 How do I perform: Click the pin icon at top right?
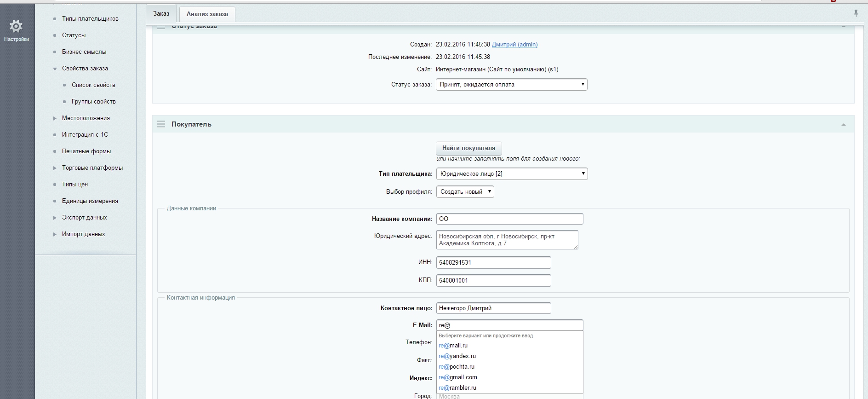[x=856, y=13]
